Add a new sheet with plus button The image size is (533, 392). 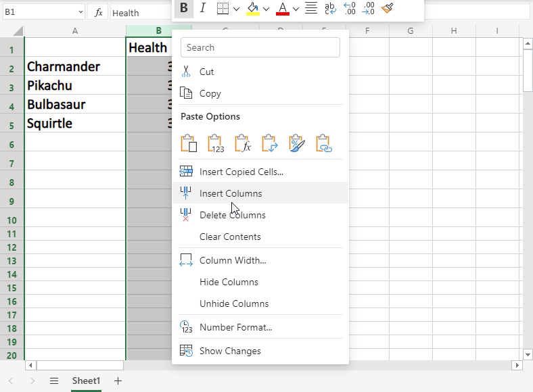point(118,381)
